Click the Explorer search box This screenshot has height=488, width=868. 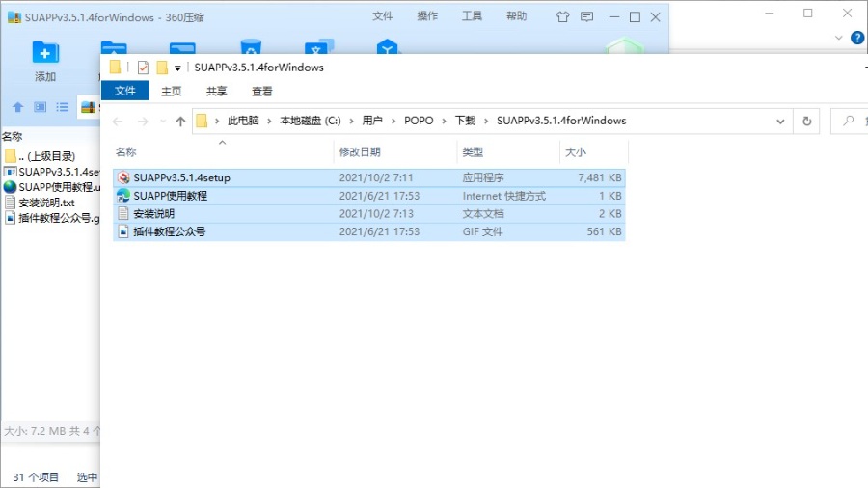tap(850, 122)
